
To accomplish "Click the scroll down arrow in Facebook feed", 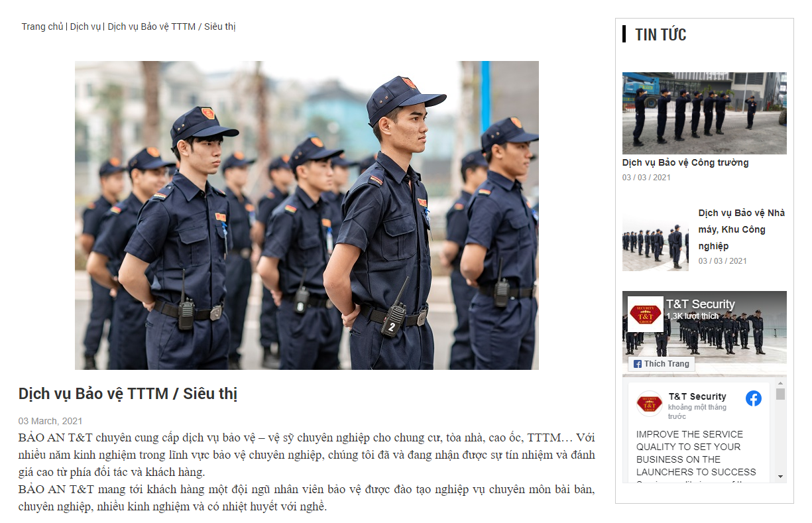I will [781, 477].
